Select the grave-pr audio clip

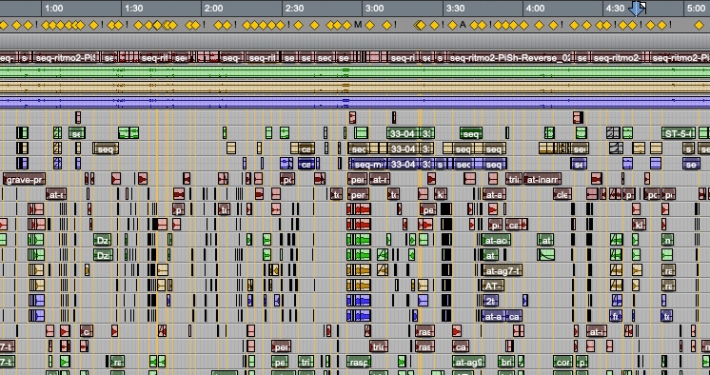point(25,179)
